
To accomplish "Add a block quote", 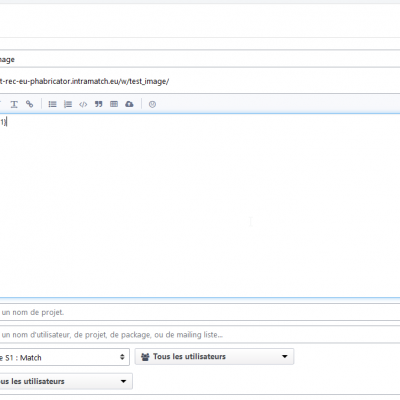I will pos(98,104).
